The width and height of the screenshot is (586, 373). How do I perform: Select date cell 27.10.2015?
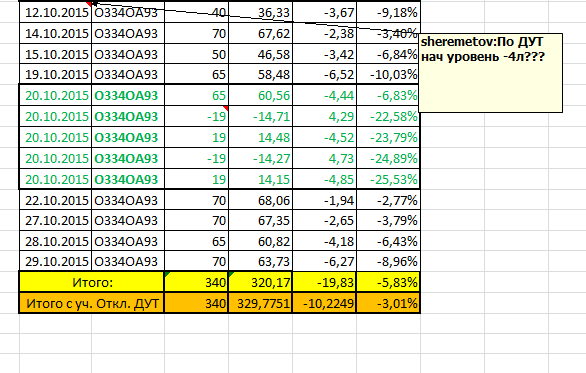pos(55,221)
